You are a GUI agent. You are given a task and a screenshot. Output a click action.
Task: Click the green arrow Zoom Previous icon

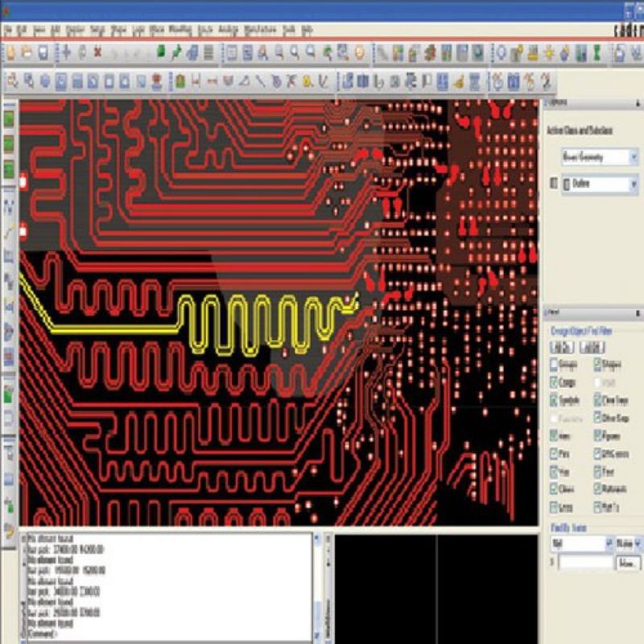click(328, 53)
